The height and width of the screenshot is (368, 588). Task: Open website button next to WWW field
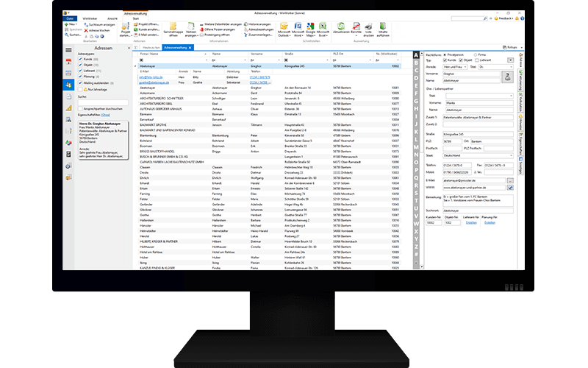coord(510,188)
